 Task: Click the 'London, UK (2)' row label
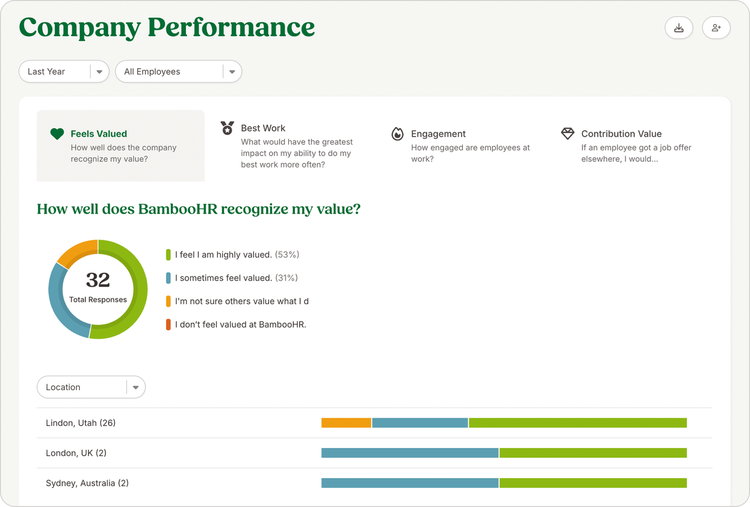76,453
